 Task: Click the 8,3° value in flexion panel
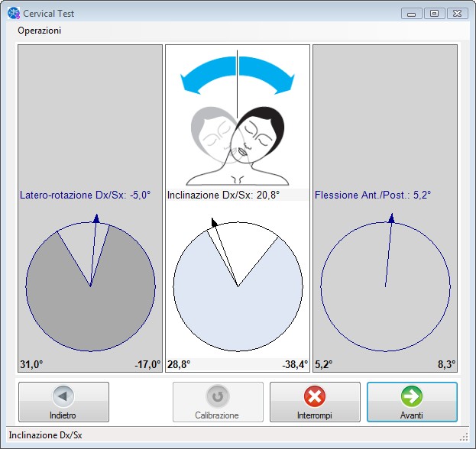tap(446, 364)
